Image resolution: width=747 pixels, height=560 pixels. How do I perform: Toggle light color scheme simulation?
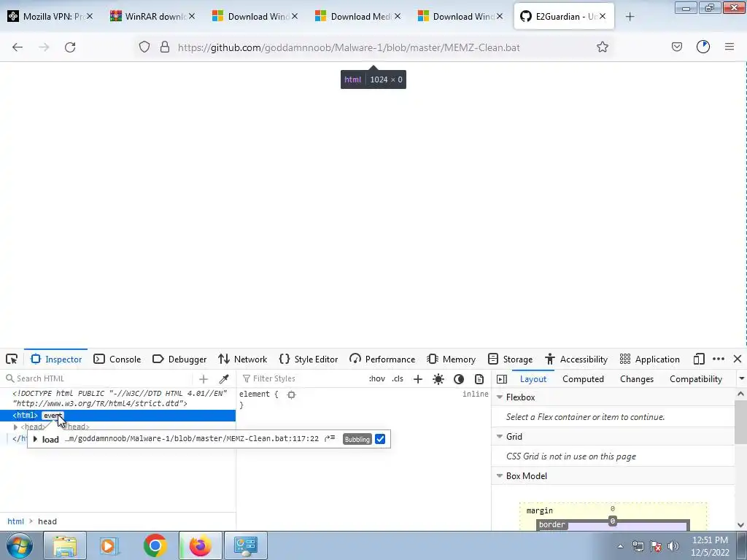(x=438, y=379)
